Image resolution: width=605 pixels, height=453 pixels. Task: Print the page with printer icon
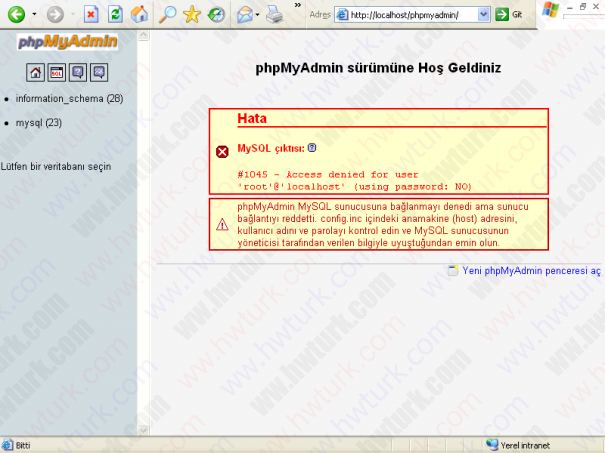274,15
